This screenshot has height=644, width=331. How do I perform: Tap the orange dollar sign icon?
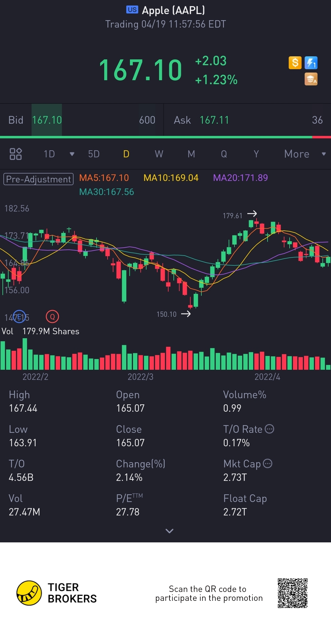[295, 63]
